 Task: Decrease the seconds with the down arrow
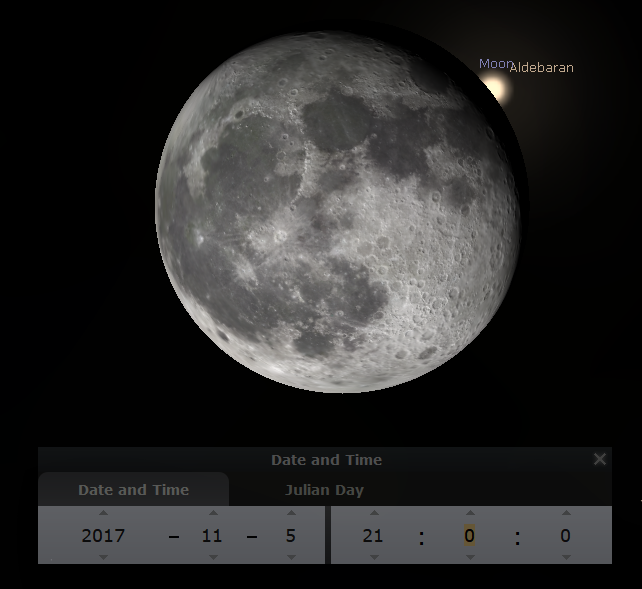click(x=565, y=557)
